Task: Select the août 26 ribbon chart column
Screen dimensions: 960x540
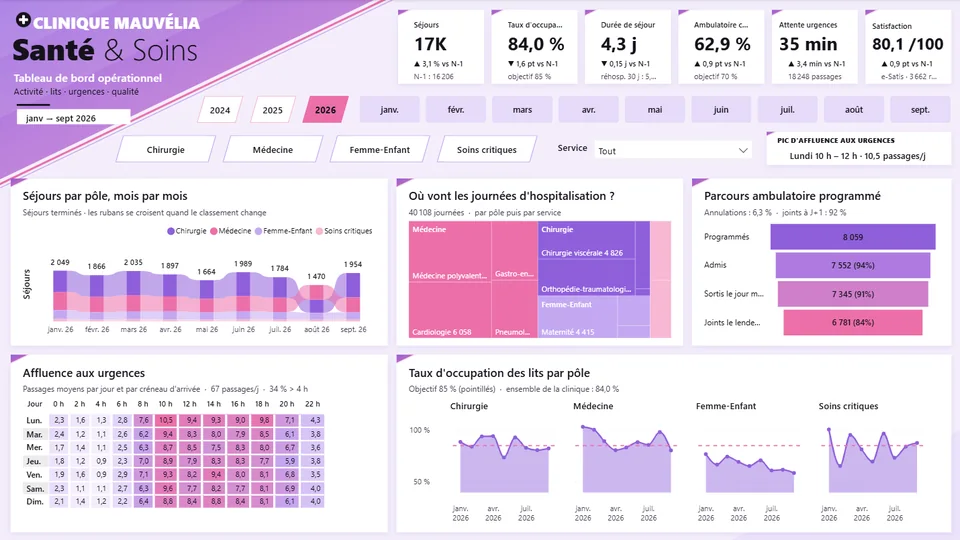Action: tap(317, 302)
